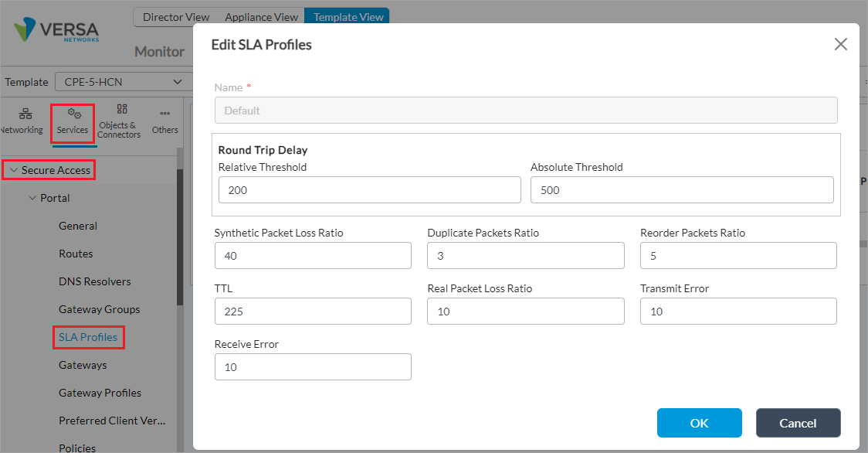
Task: Click the Versa Networks logo
Action: click(56, 30)
